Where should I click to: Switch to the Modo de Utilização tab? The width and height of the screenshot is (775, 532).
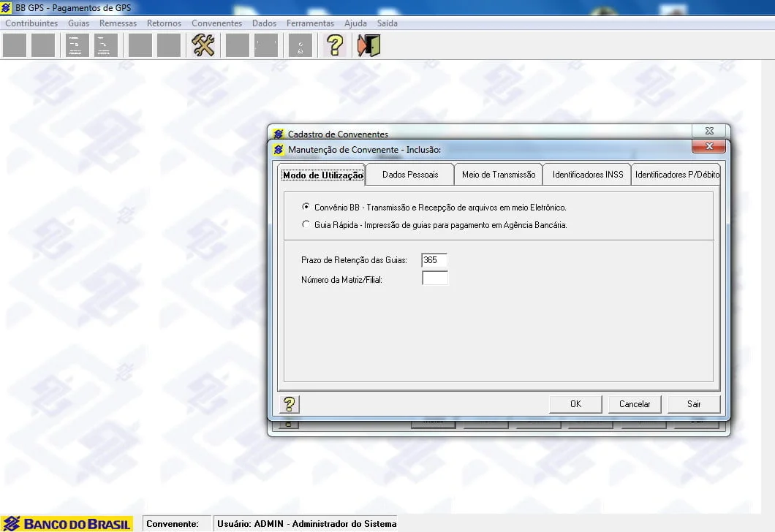point(322,175)
